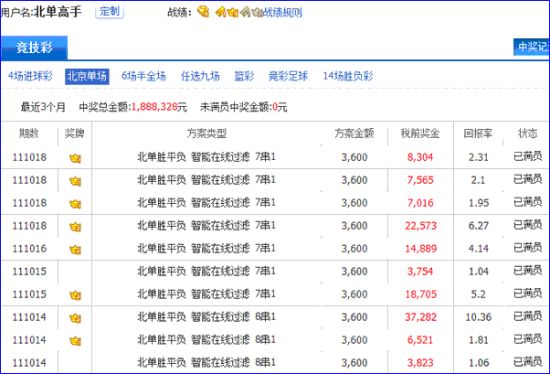Image resolution: width=550 pixels, height=374 pixels.
Task: Click return rate 10.36
Action: tap(478, 317)
